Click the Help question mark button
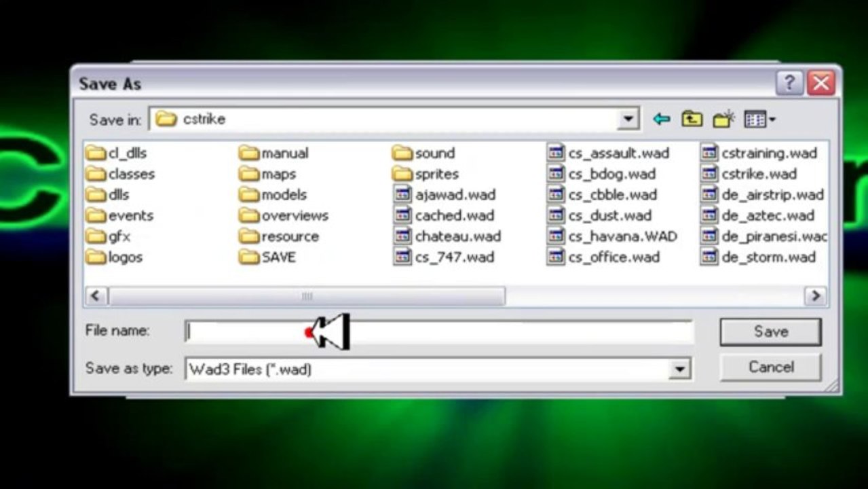This screenshot has width=868, height=489. click(789, 83)
